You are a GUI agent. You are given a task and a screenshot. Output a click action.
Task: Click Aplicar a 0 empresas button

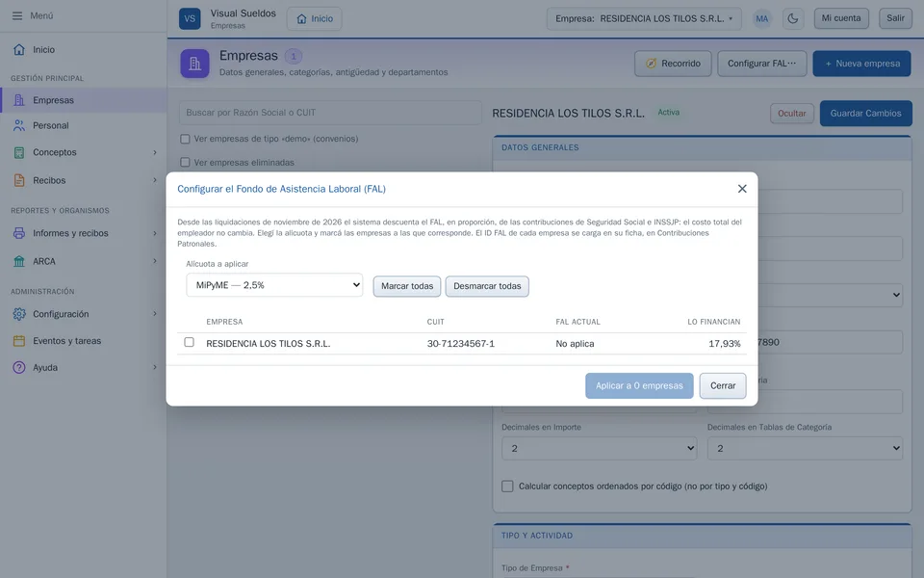point(639,385)
